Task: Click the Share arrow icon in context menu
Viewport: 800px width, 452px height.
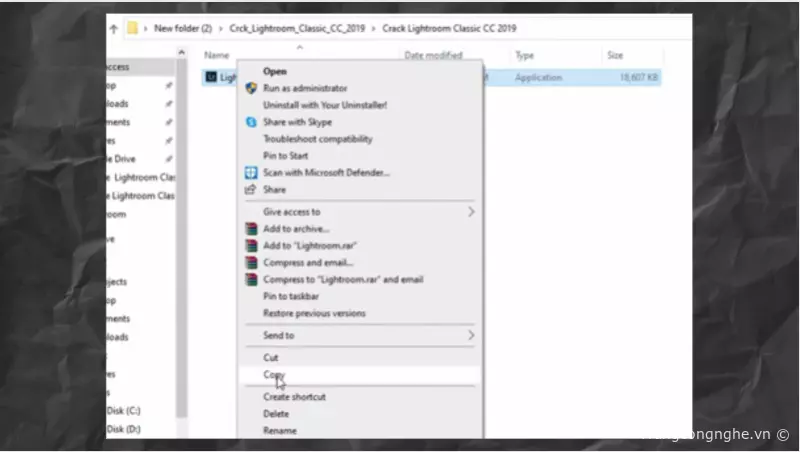Action: [250, 190]
